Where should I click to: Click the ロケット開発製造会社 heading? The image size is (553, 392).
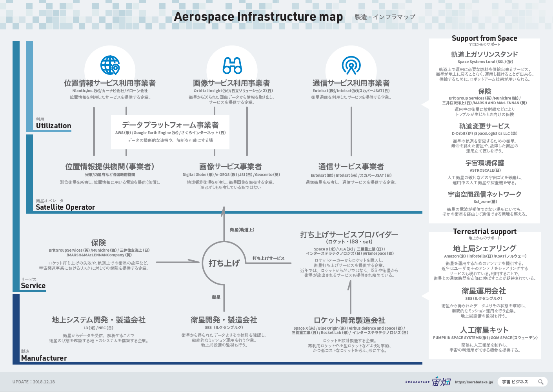coord(349,320)
